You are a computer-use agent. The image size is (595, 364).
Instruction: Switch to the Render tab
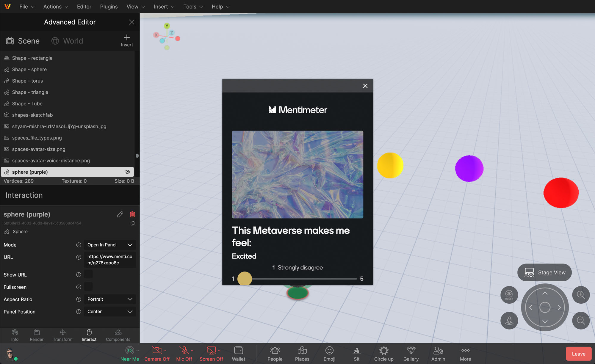tap(37, 335)
